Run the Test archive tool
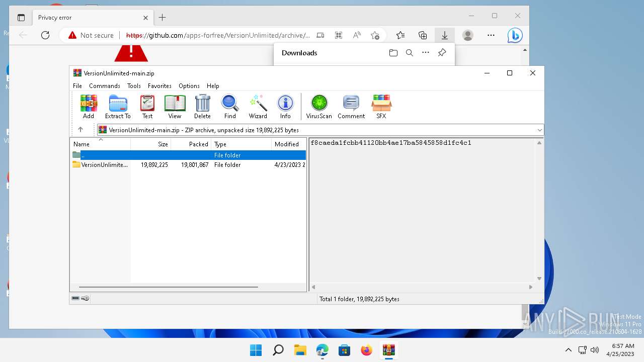 coord(147,107)
